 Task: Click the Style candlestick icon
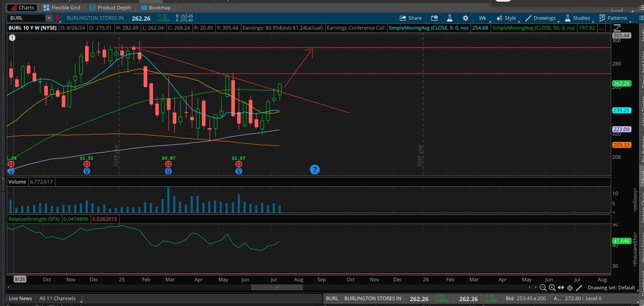(500, 18)
